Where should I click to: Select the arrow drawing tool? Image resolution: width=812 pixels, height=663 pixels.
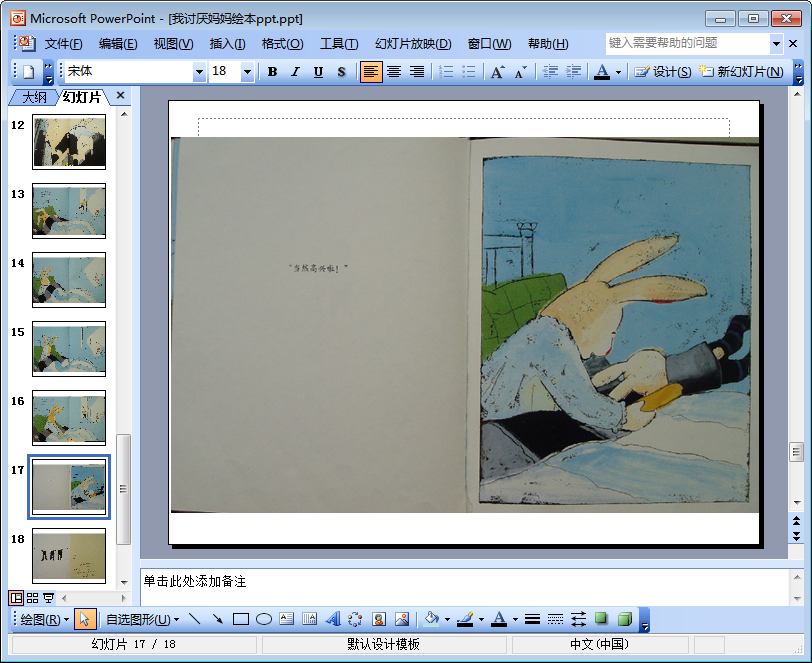point(218,619)
